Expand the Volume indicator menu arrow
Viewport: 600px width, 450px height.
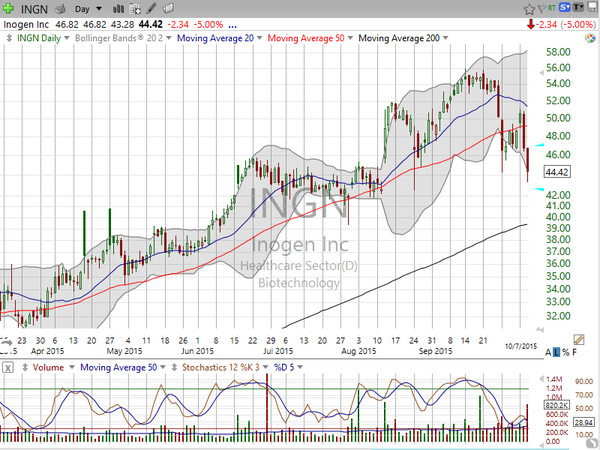click(72, 367)
